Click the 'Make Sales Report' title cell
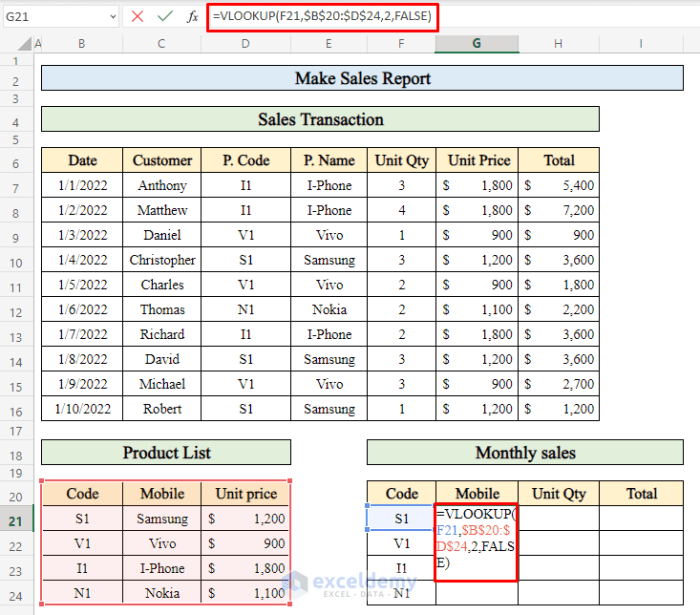Screen dimensions: 700x615 point(362,79)
